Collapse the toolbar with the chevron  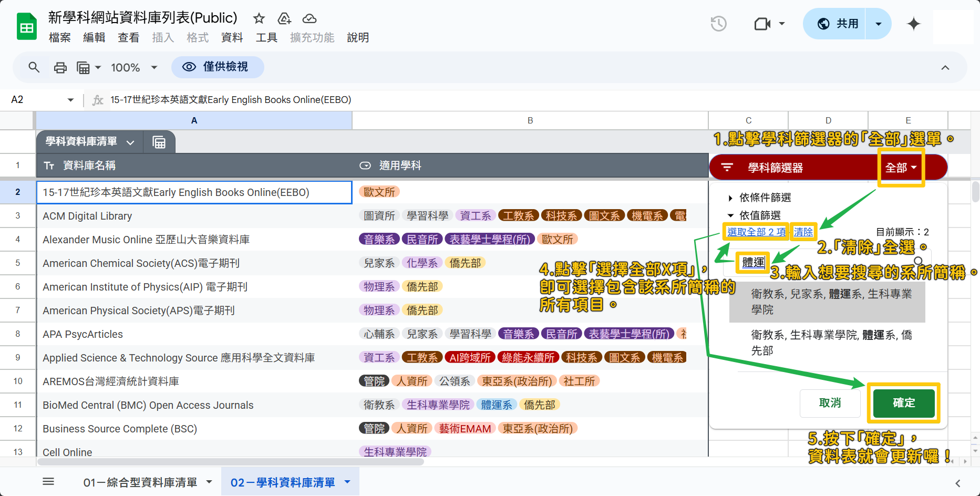tap(945, 67)
